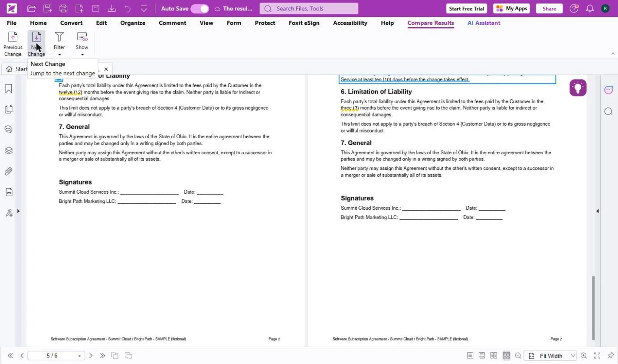Click the vertical scrollbar thumb
This screenshot has height=364, width=618.
coord(593,308)
